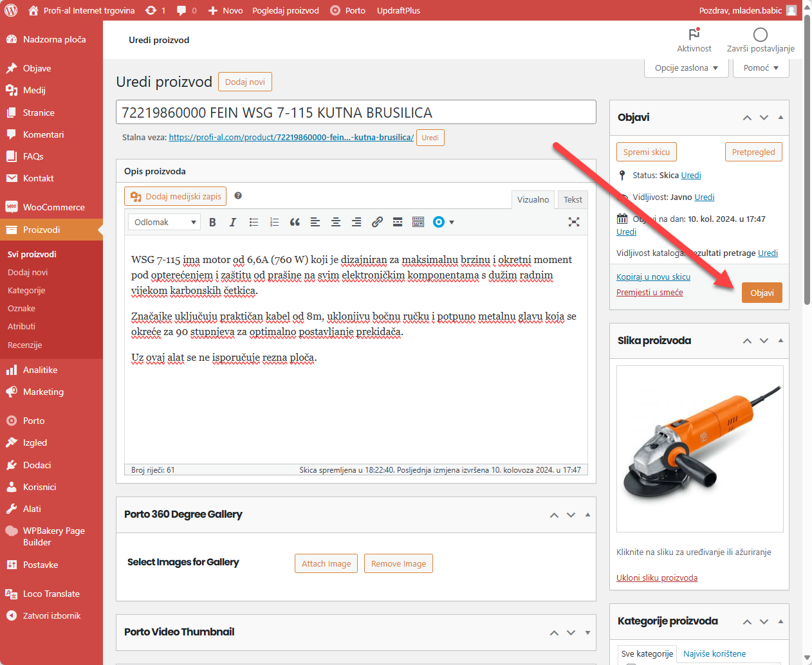Open the Pomoć help dropdown
Image resolution: width=812 pixels, height=665 pixels.
tap(761, 68)
